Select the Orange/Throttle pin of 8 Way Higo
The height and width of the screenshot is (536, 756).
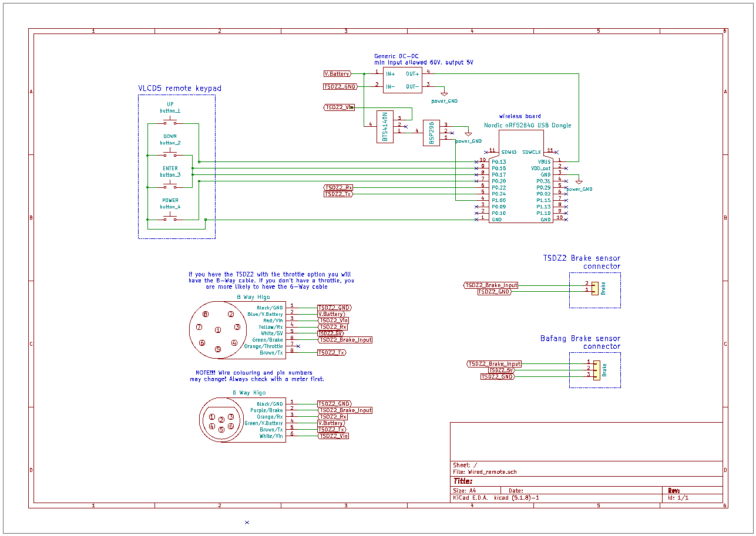click(264, 346)
